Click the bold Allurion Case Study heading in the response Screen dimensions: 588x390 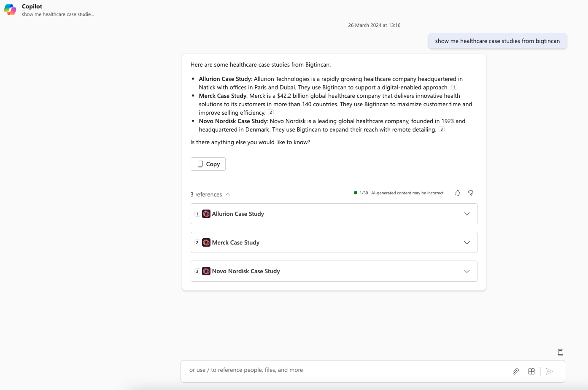click(x=225, y=79)
